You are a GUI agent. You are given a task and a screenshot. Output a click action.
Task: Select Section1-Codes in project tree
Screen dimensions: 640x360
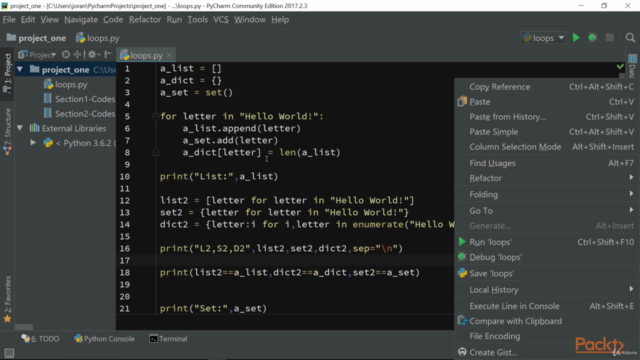[80, 99]
